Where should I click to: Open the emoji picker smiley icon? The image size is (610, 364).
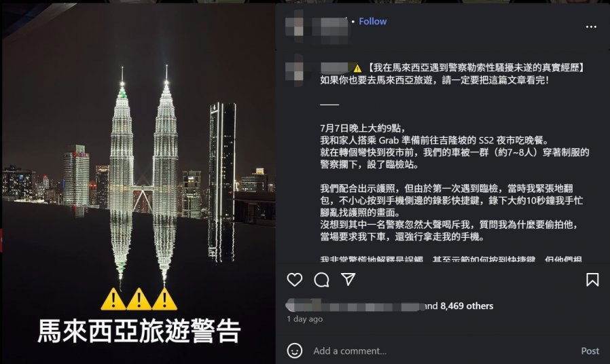click(295, 351)
